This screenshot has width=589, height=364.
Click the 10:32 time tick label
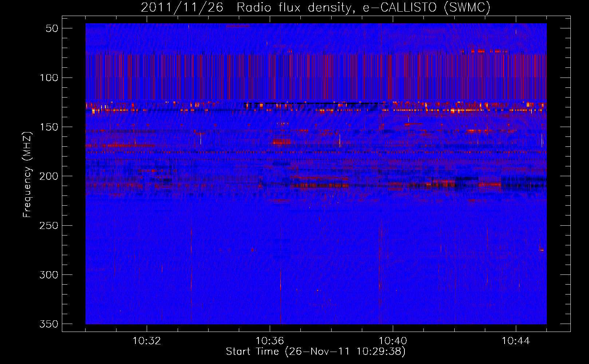point(147,341)
